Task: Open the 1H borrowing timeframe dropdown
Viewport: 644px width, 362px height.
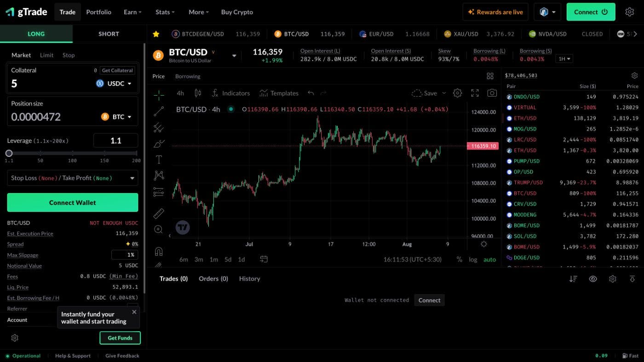Action: coord(564,58)
